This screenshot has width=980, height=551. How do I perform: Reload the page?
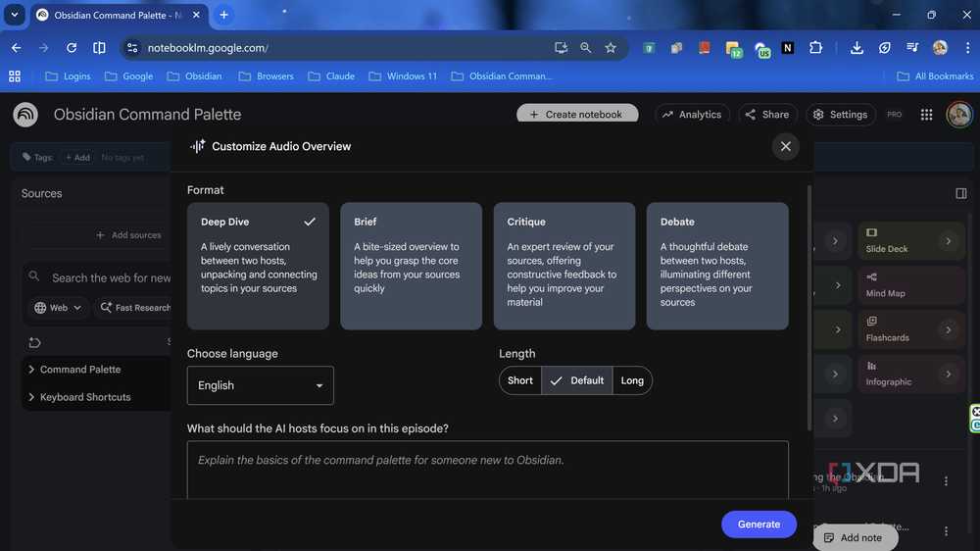pyautogui.click(x=72, y=47)
